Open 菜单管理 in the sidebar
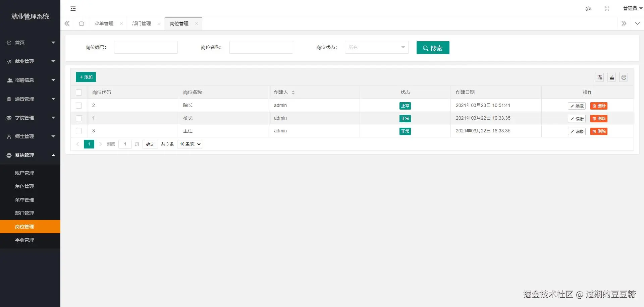 tap(30, 200)
